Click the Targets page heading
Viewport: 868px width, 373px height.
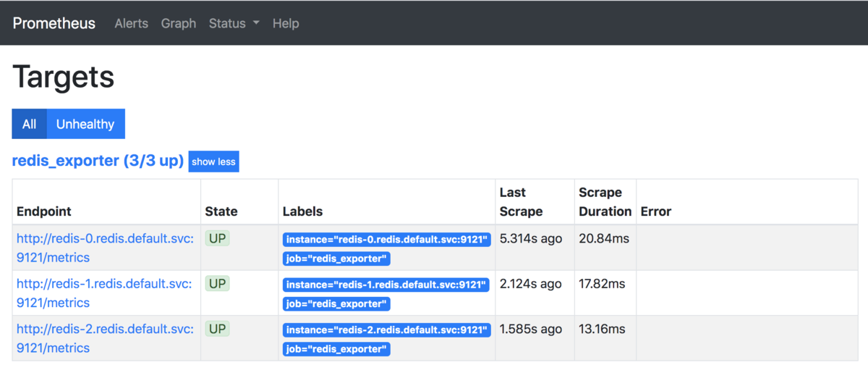64,77
